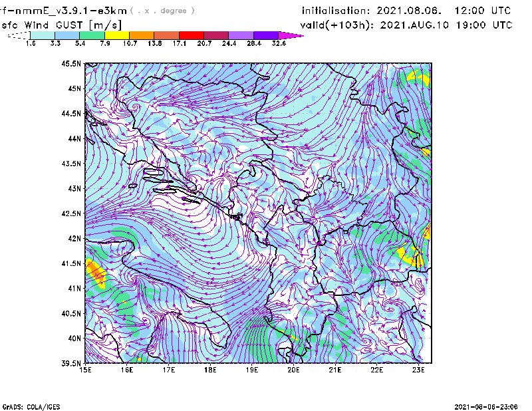Click the light blue 3.3–5.4 legend swatch
532x411 pixels.
[x=67, y=35]
